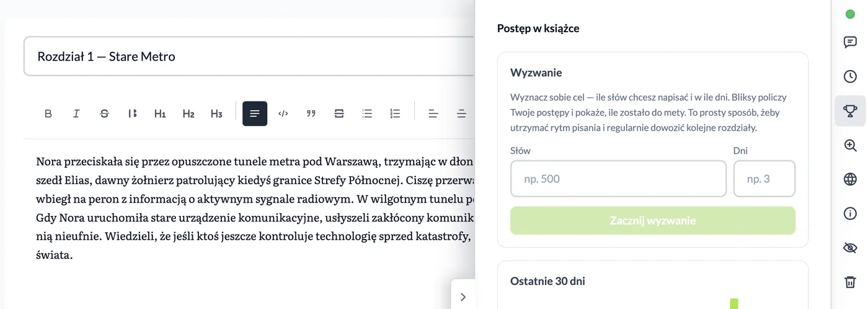Apply strikethrough formatting
The height and width of the screenshot is (309, 868).
click(x=104, y=113)
